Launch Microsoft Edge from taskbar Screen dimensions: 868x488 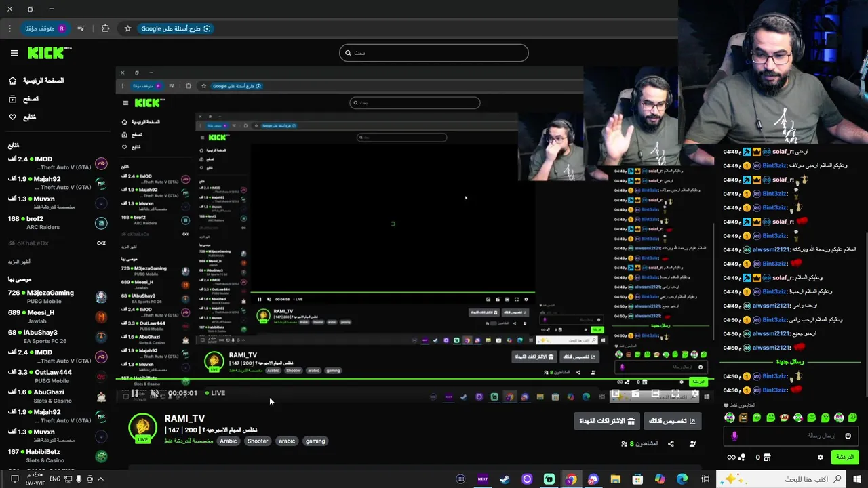(x=682, y=479)
